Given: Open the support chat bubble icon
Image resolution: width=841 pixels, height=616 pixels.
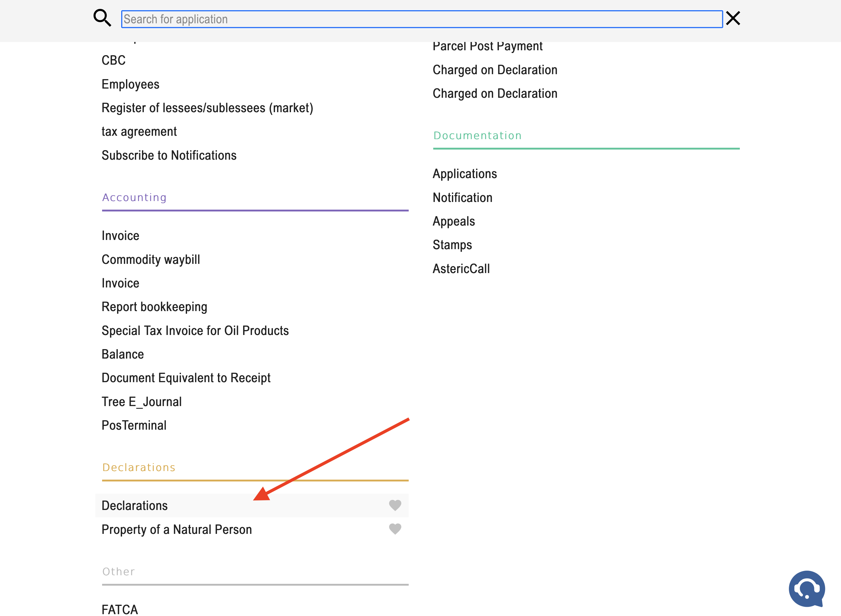Looking at the screenshot, I should (x=807, y=589).
